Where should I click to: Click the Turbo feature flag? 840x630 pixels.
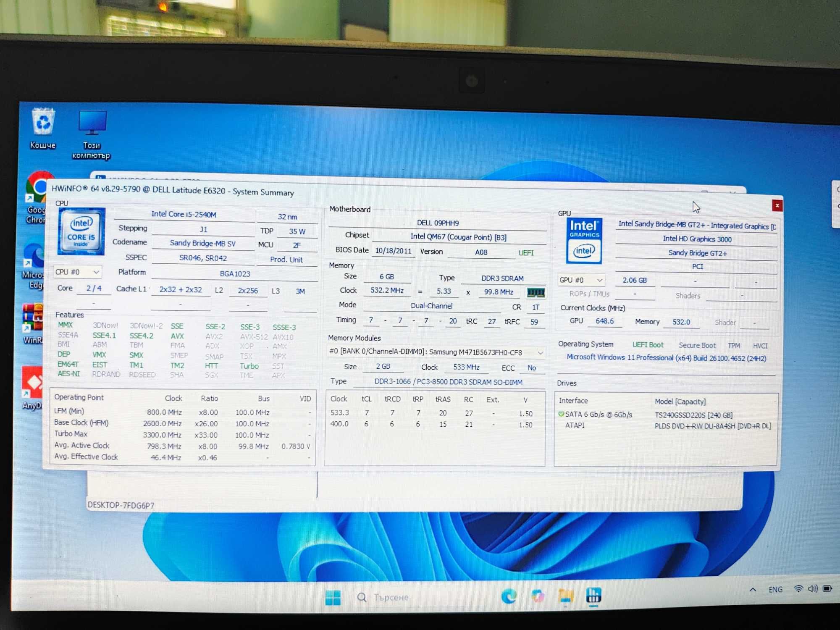tap(249, 366)
